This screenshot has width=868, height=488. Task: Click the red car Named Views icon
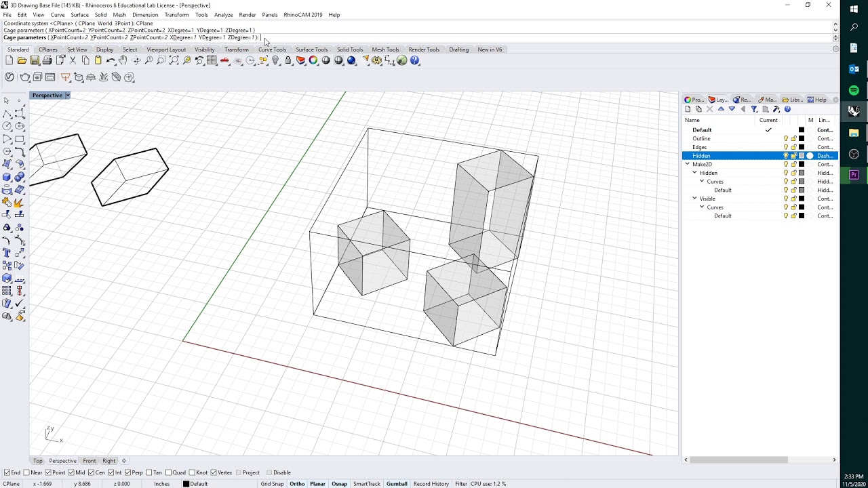(x=224, y=60)
